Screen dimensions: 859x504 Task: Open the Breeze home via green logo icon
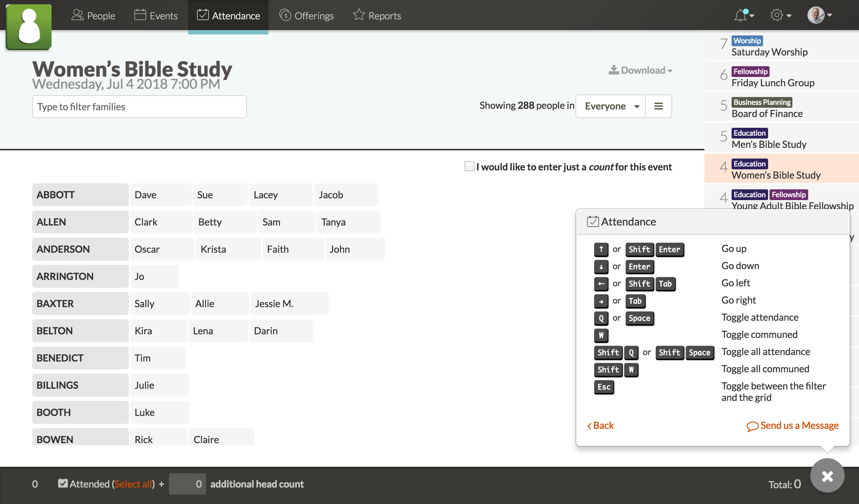pos(28,26)
